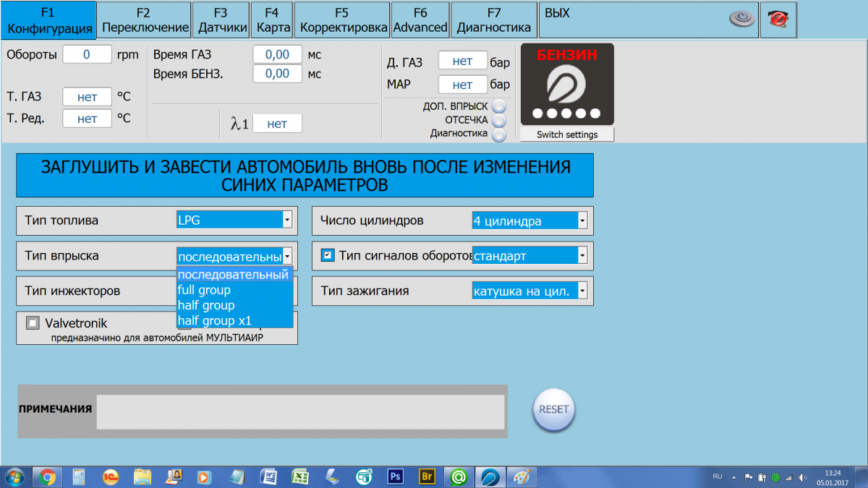This screenshot has height=488, width=868.
Task: Open Google Chrome from the taskbar
Action: point(48,476)
